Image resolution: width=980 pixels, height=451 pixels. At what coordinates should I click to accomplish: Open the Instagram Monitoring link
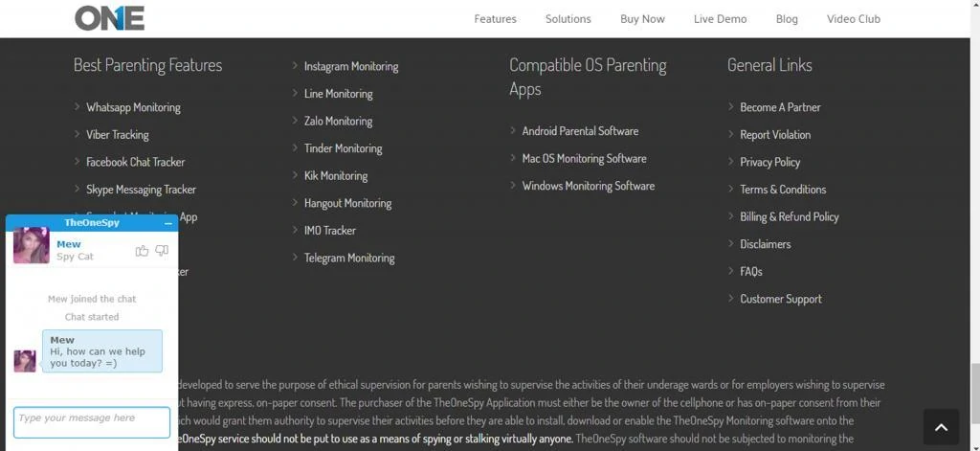point(350,66)
